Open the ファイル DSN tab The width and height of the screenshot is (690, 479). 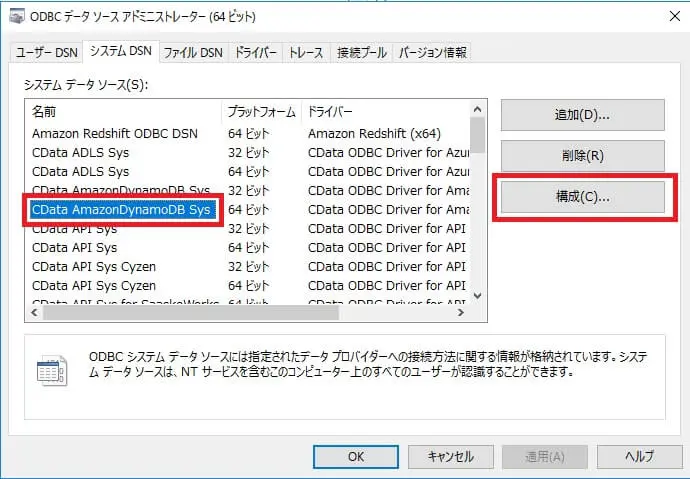[194, 53]
